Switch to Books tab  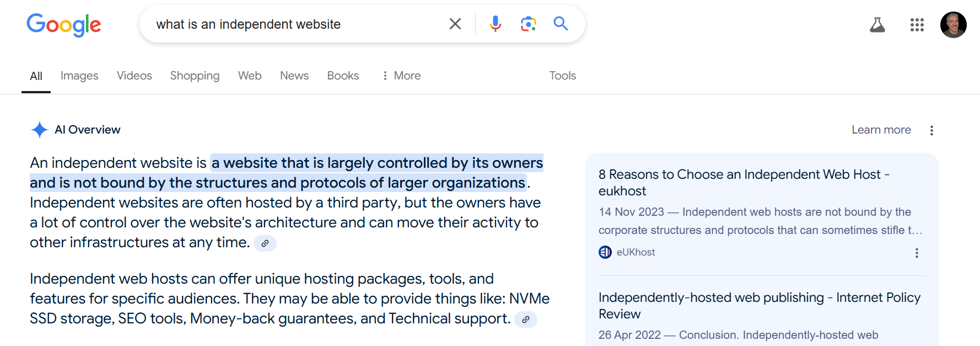pos(343,76)
